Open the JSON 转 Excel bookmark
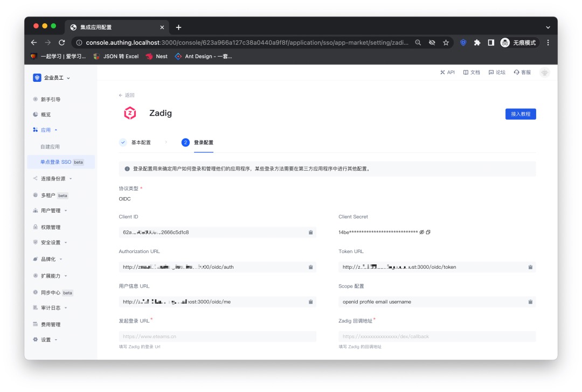582x392 pixels. [116, 57]
